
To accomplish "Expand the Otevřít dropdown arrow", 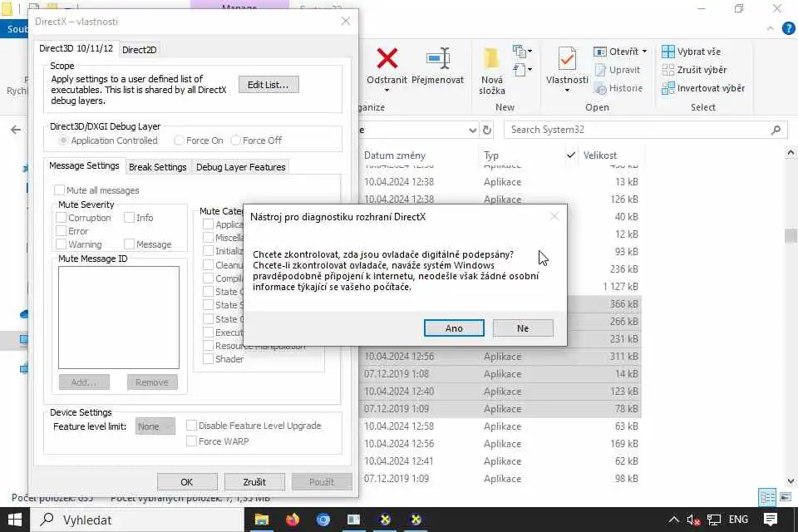I will pos(644,52).
